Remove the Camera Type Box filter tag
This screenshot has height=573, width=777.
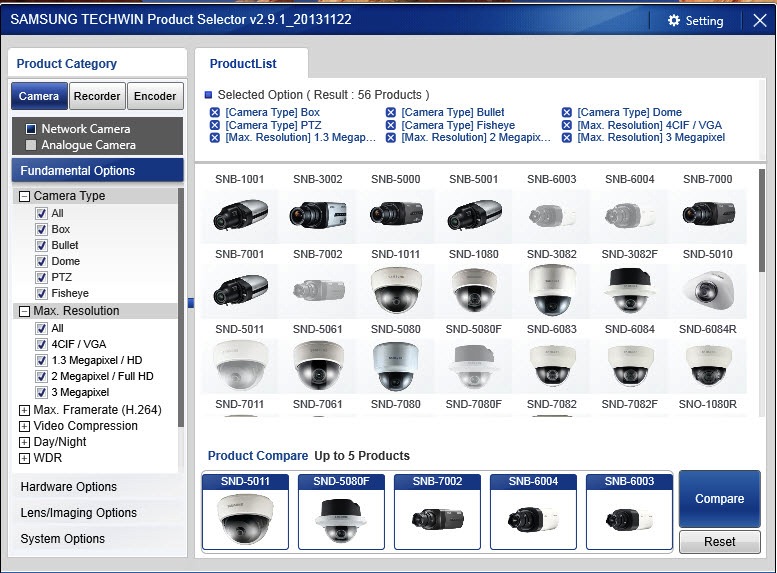click(x=215, y=113)
